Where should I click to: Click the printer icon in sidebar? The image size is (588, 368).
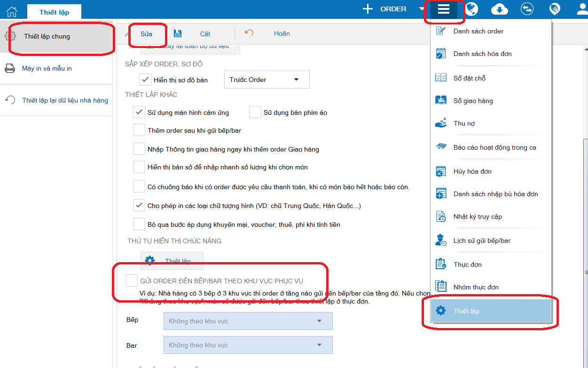(9, 69)
